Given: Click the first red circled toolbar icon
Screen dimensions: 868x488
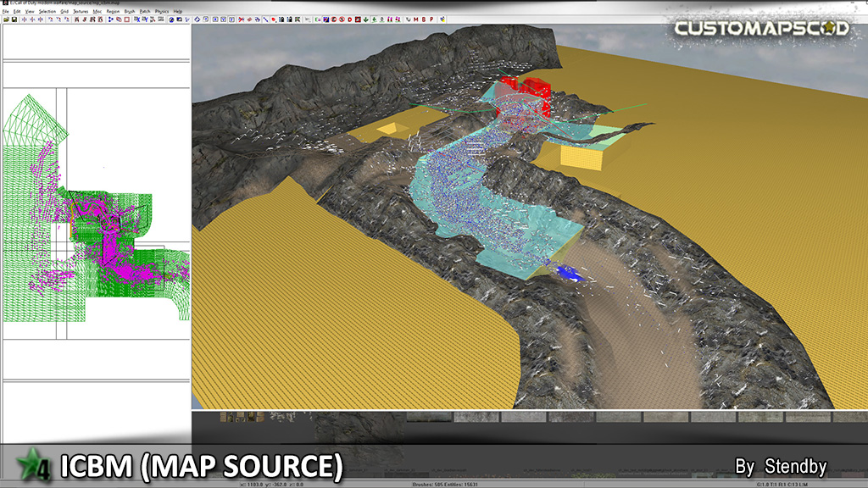Looking at the screenshot, I should click(334, 19).
